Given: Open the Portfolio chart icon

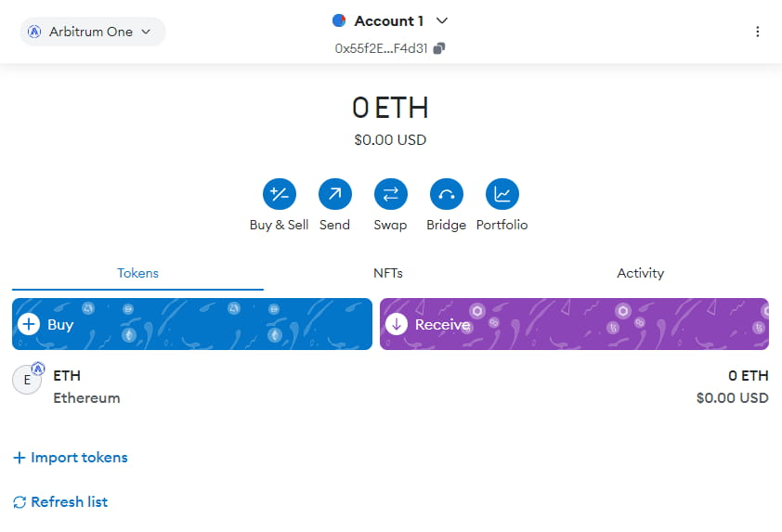Looking at the screenshot, I should pyautogui.click(x=502, y=194).
